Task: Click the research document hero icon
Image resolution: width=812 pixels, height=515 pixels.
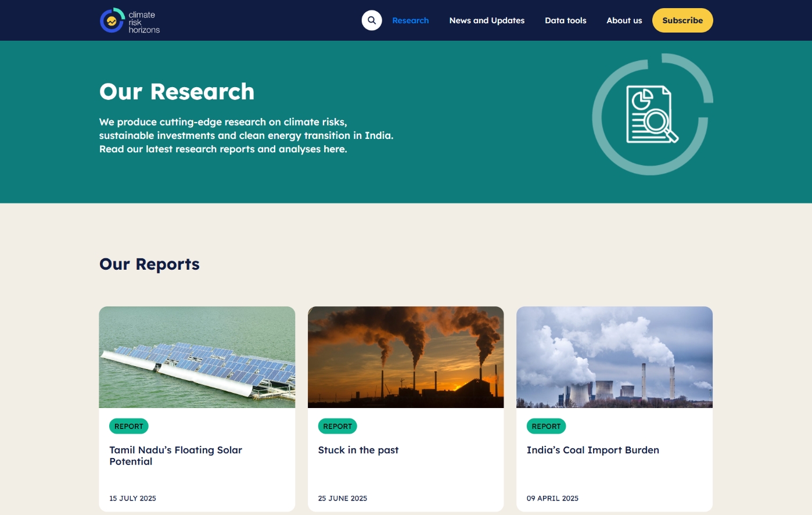Action: (652, 115)
